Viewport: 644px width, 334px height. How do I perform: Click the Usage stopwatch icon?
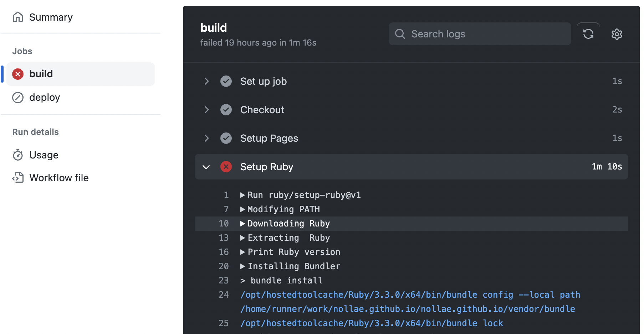18,155
